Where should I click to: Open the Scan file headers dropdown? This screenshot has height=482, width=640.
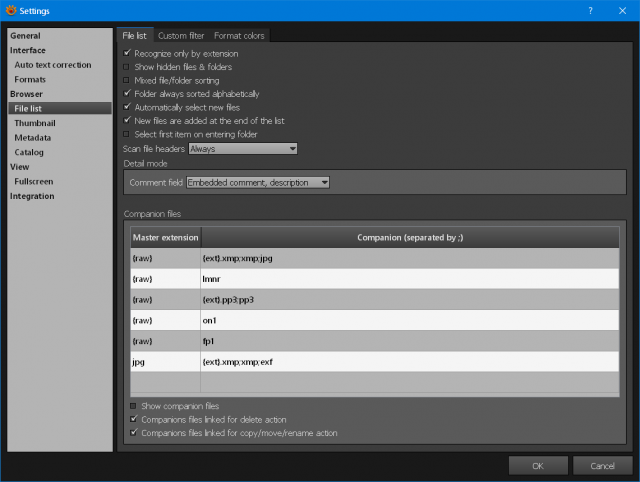(x=243, y=149)
